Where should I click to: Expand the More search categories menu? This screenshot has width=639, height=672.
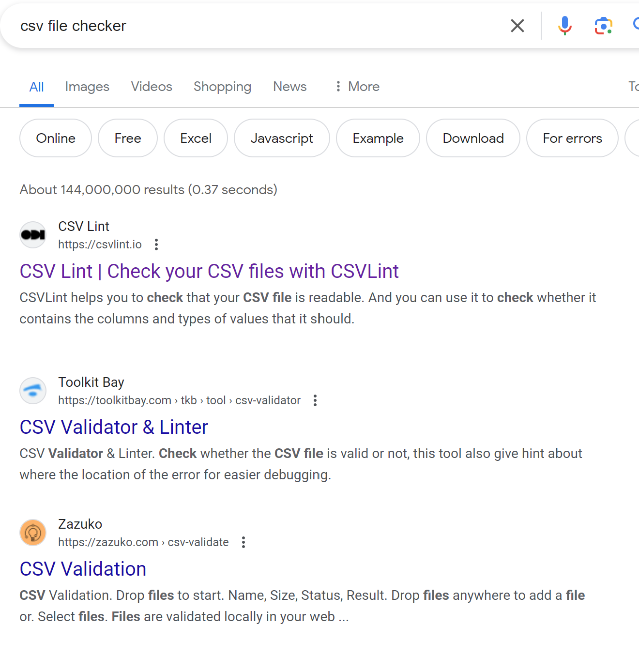[x=357, y=87]
